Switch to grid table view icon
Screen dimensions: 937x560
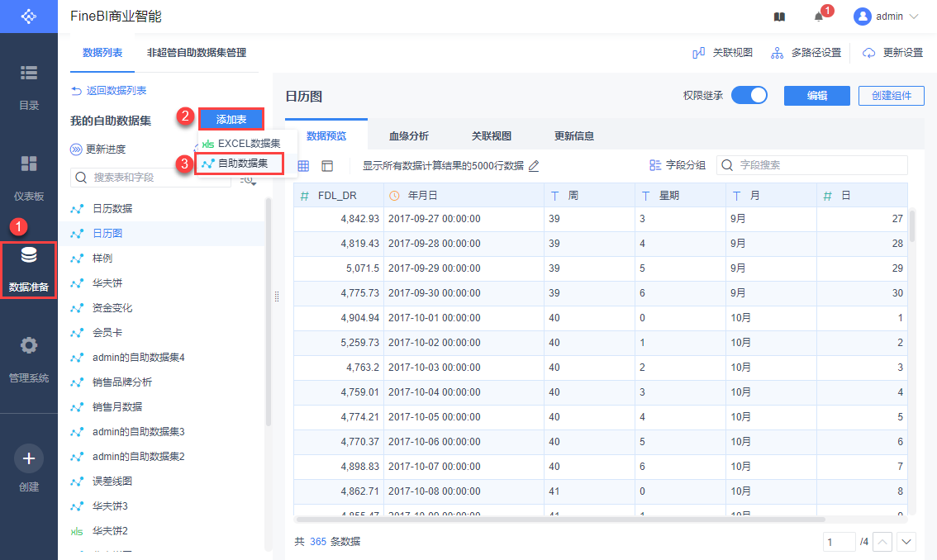[x=303, y=166]
